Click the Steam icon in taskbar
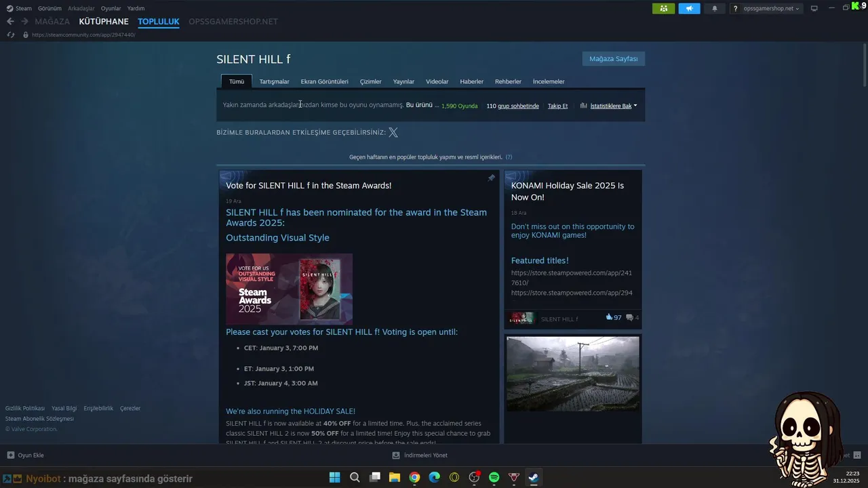Image resolution: width=868 pixels, height=488 pixels. (x=534, y=477)
